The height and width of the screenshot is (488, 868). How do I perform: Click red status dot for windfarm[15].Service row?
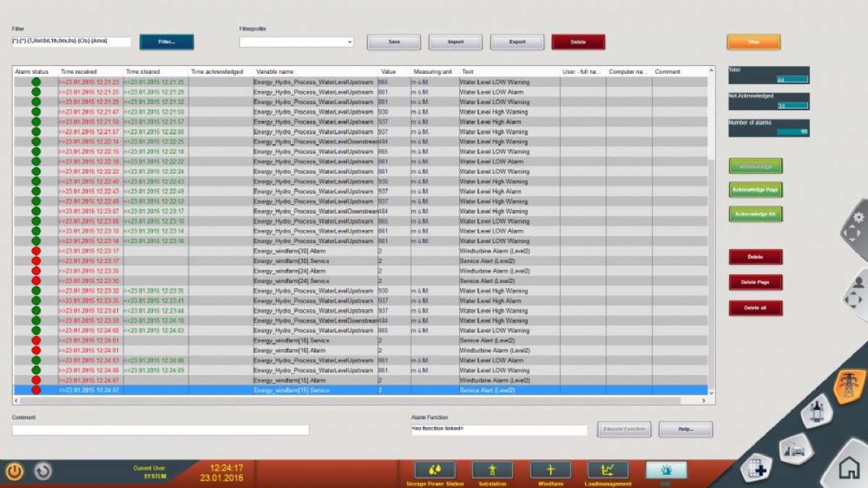(36, 390)
